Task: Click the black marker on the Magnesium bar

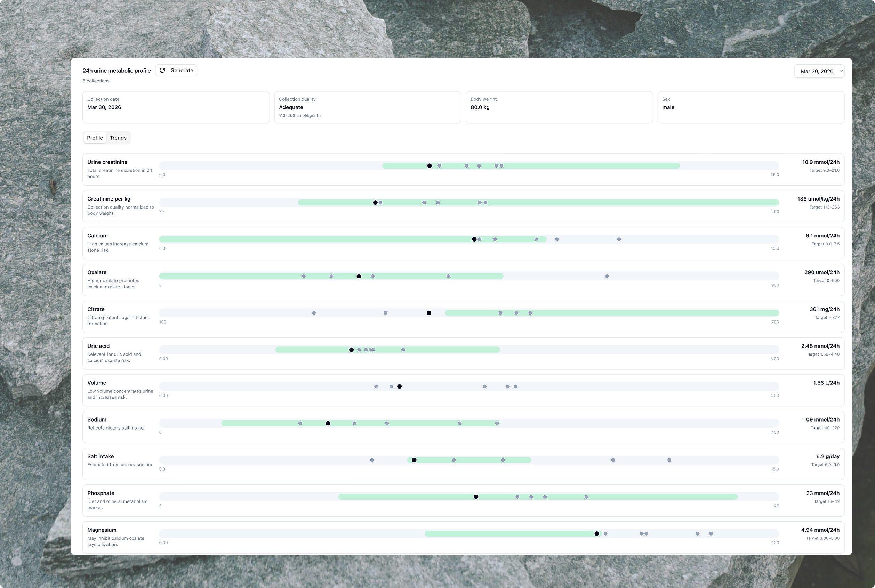Action: [596, 534]
